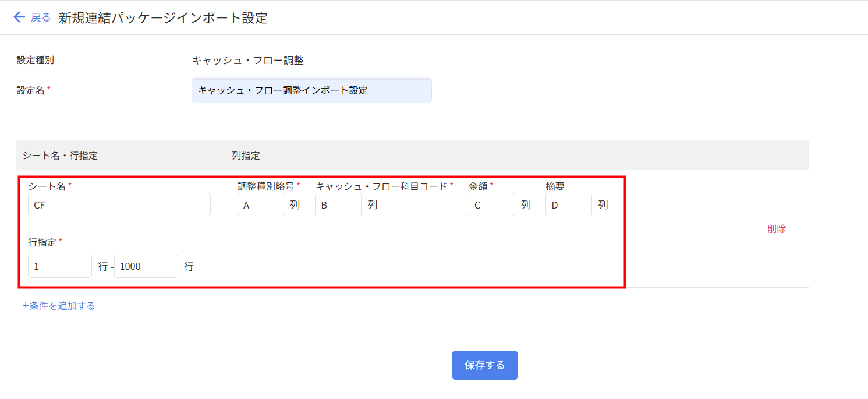This screenshot has height=399, width=868.
Task: Add a condition with +条件を追加する
Action: 59,306
